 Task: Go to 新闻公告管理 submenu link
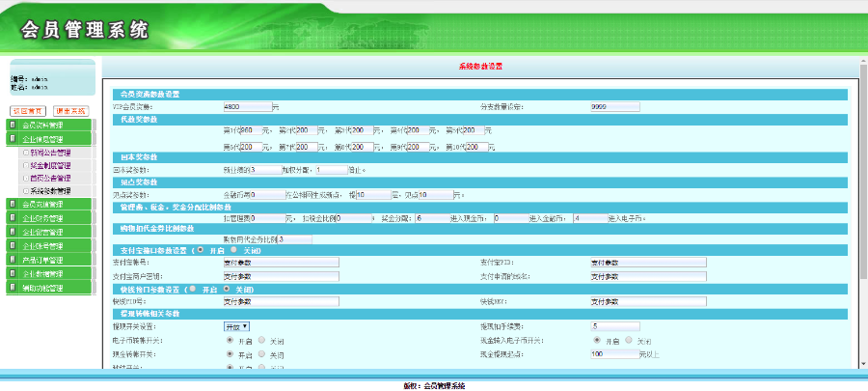point(50,153)
